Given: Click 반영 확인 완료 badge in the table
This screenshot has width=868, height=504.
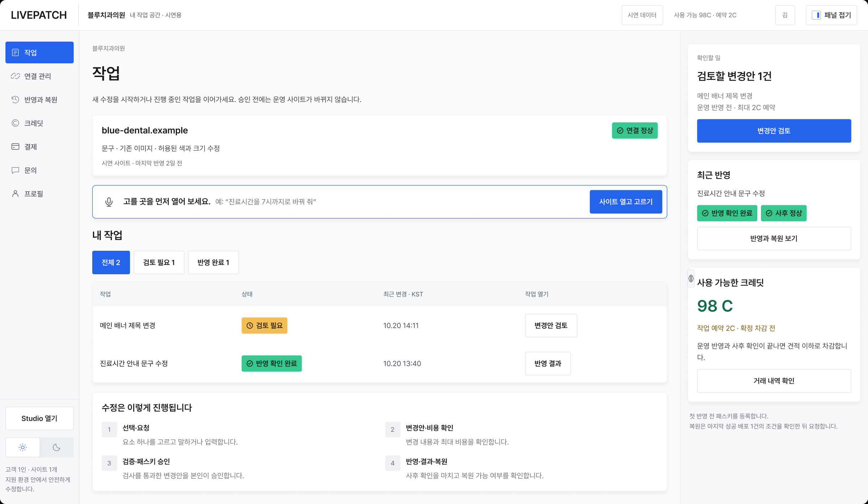Looking at the screenshot, I should click(x=272, y=364).
